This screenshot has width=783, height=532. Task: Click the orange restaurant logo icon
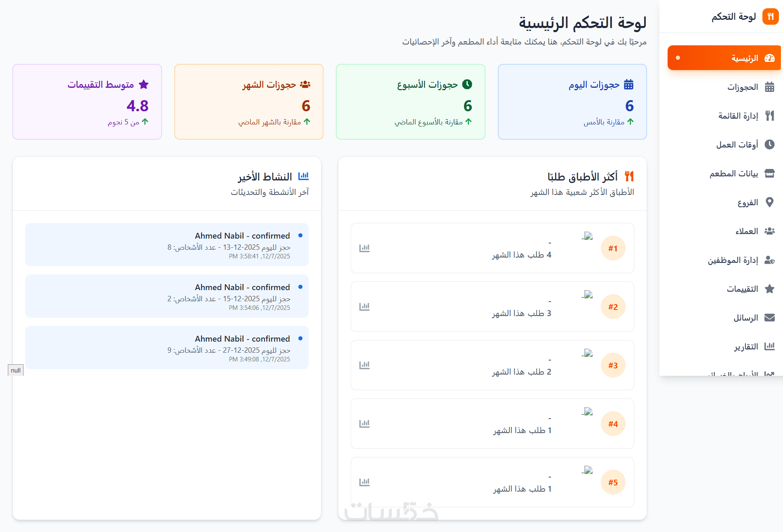(770, 17)
